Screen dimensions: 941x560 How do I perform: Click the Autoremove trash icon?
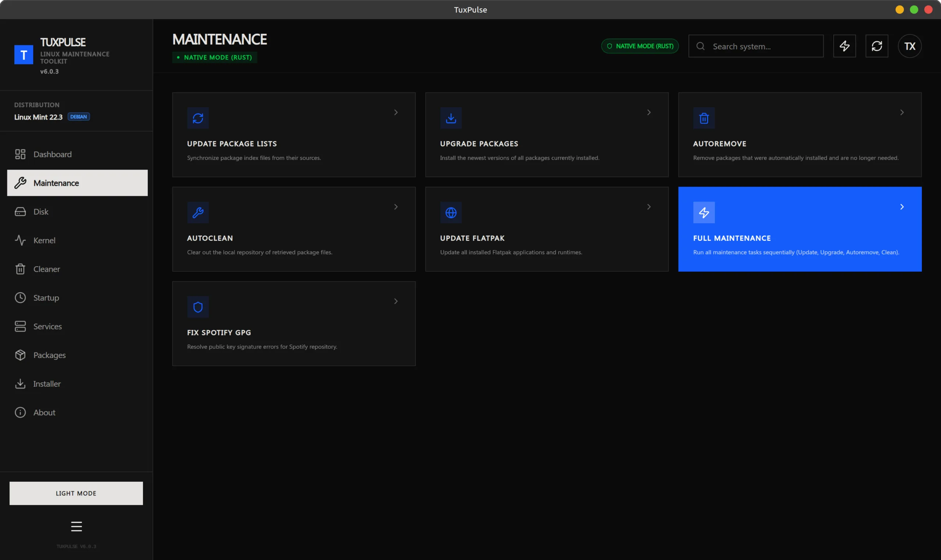704,118
